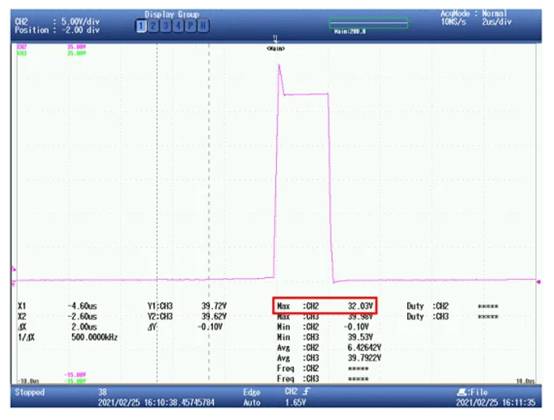Click the trigger level marker at right edge
The height and width of the screenshot is (420, 554).
(538, 282)
